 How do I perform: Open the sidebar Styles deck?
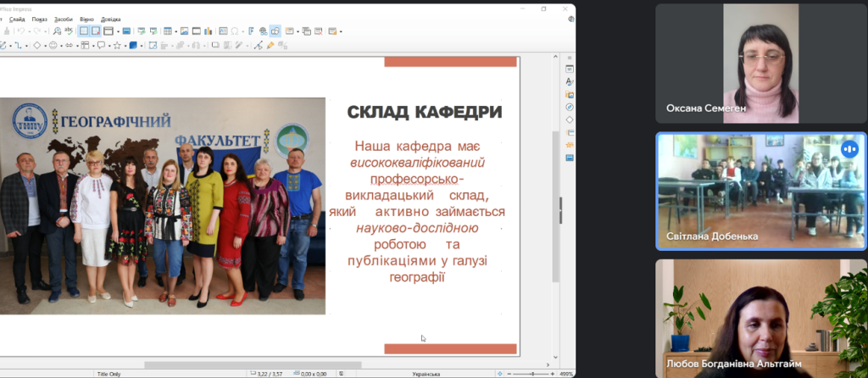[570, 81]
